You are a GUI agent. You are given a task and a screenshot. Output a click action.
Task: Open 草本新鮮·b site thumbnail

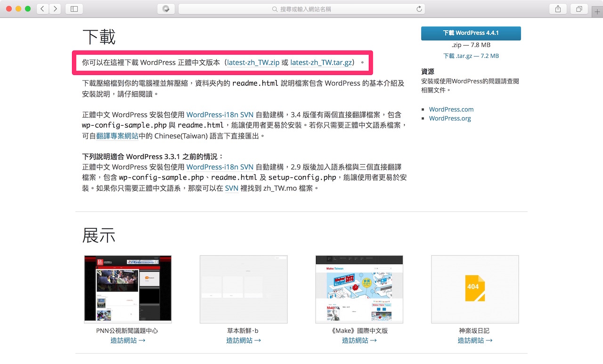[244, 289]
